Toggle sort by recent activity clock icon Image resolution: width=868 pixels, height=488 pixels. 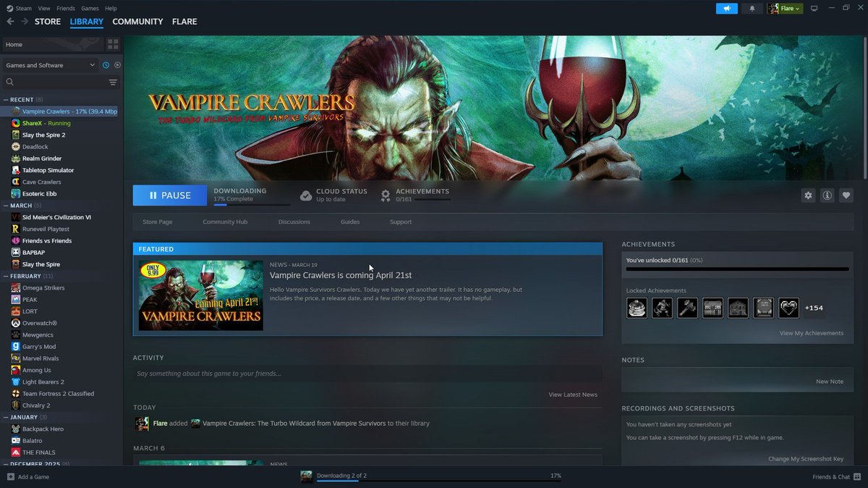(x=106, y=65)
